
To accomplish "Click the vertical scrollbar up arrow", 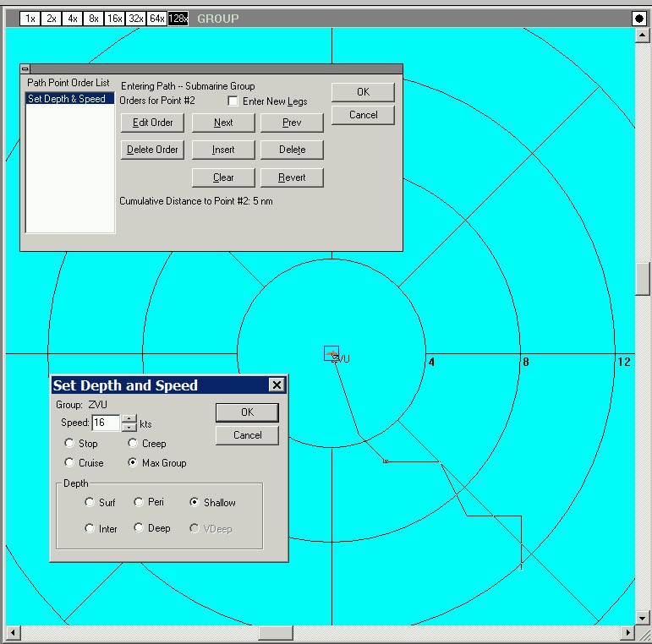I will tap(643, 35).
